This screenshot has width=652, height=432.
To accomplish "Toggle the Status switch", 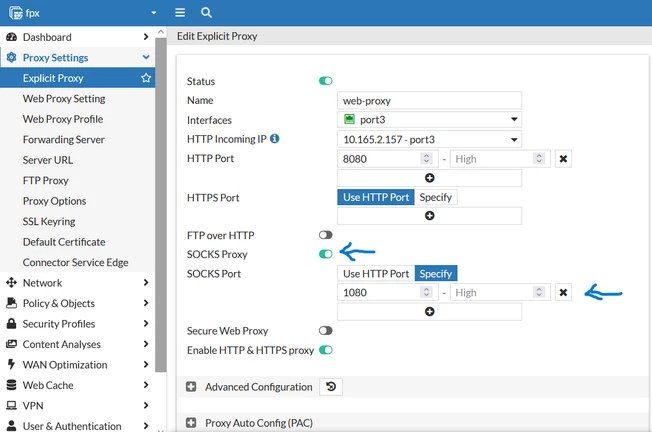I will [326, 81].
